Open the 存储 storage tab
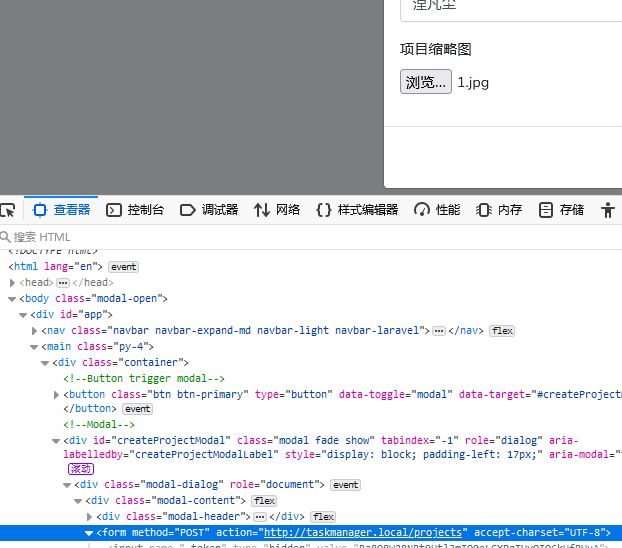 click(561, 210)
